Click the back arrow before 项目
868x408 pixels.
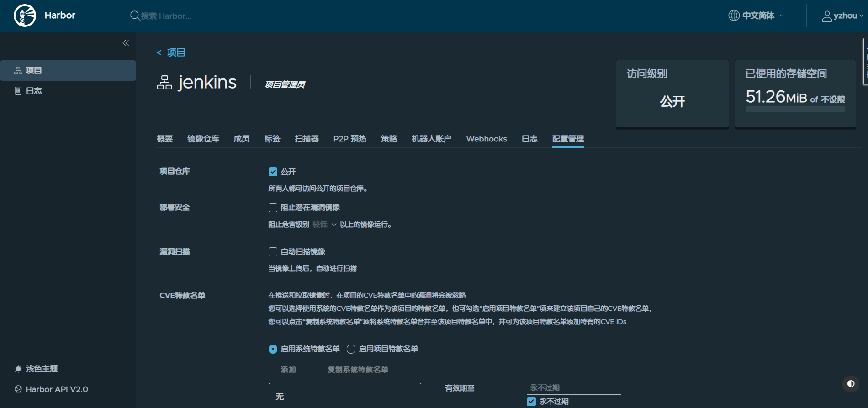point(159,52)
